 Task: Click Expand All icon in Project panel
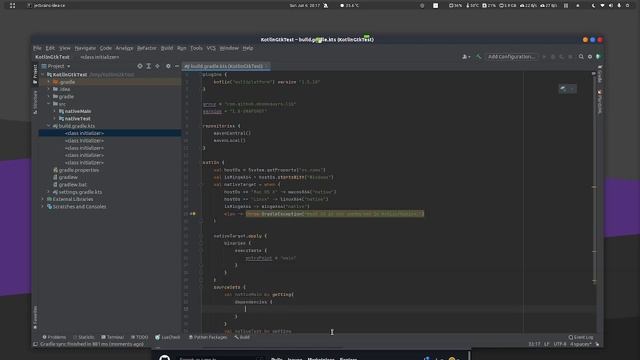click(x=149, y=66)
